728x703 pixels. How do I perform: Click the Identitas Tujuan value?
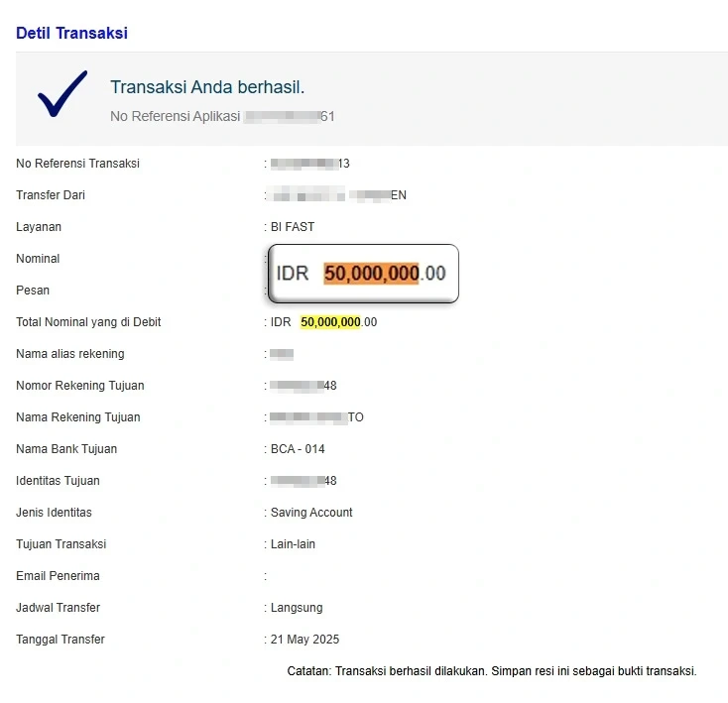click(x=303, y=481)
